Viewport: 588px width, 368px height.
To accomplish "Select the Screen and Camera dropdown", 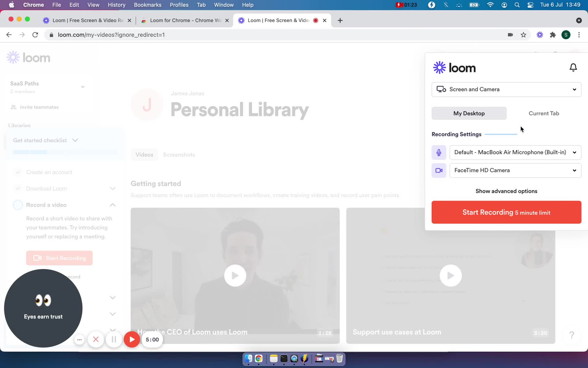I will pyautogui.click(x=507, y=89).
